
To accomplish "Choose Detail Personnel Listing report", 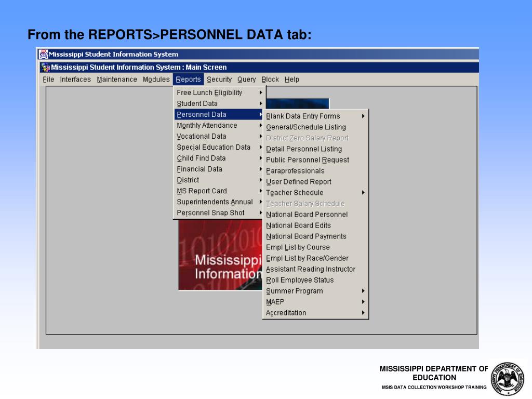I will point(315,149).
